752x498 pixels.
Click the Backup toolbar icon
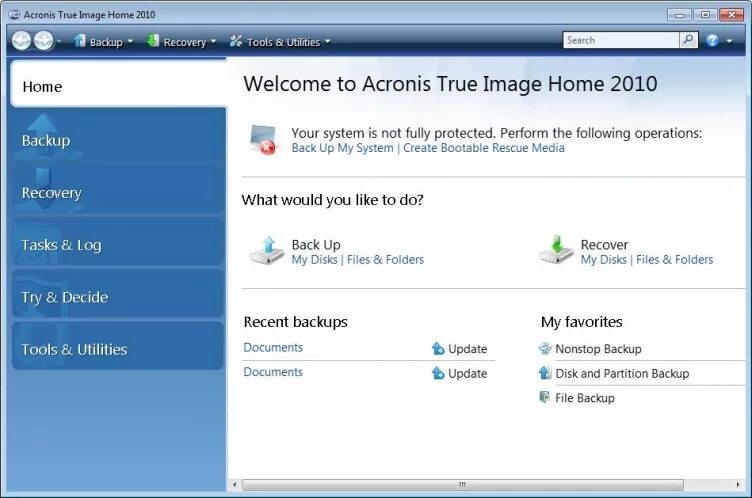pos(80,41)
